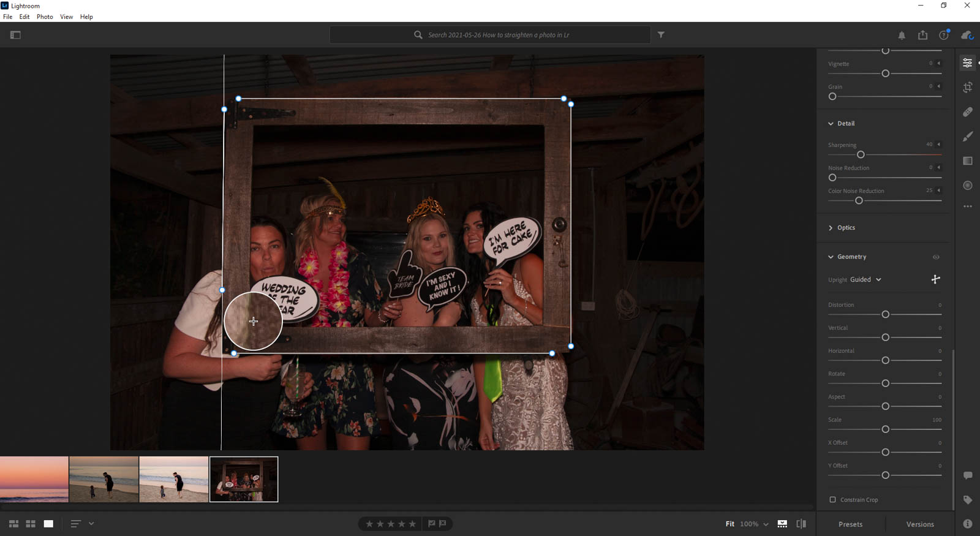
Task: Expand the Optics panel
Action: click(x=846, y=228)
